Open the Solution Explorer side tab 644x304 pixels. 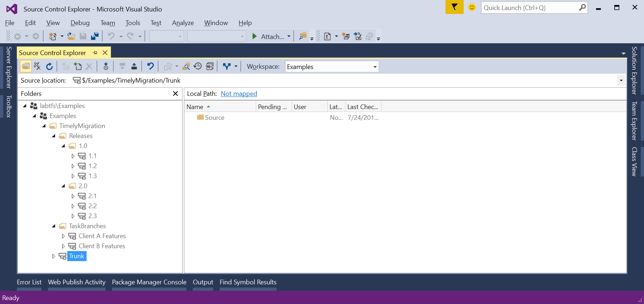634,70
